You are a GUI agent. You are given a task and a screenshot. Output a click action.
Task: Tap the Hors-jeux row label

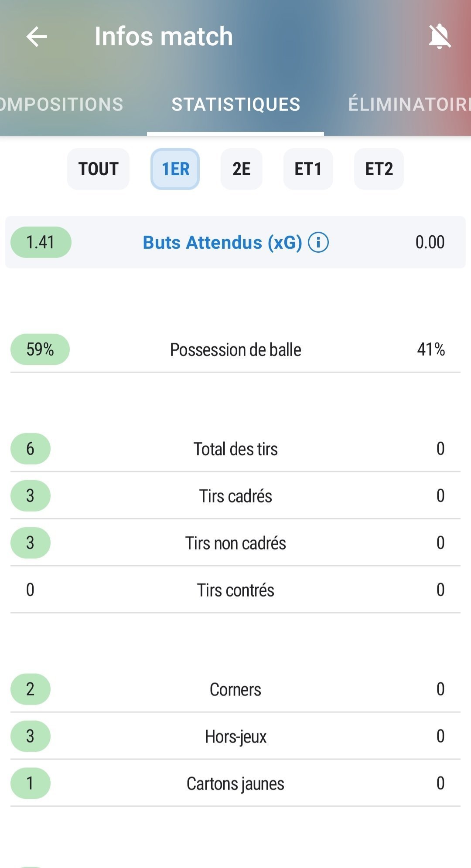tap(235, 736)
